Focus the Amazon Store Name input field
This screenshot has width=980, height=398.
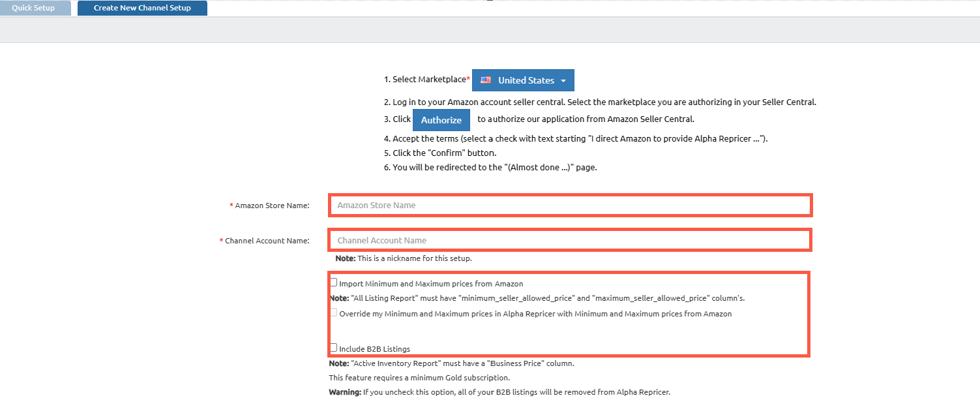[570, 205]
